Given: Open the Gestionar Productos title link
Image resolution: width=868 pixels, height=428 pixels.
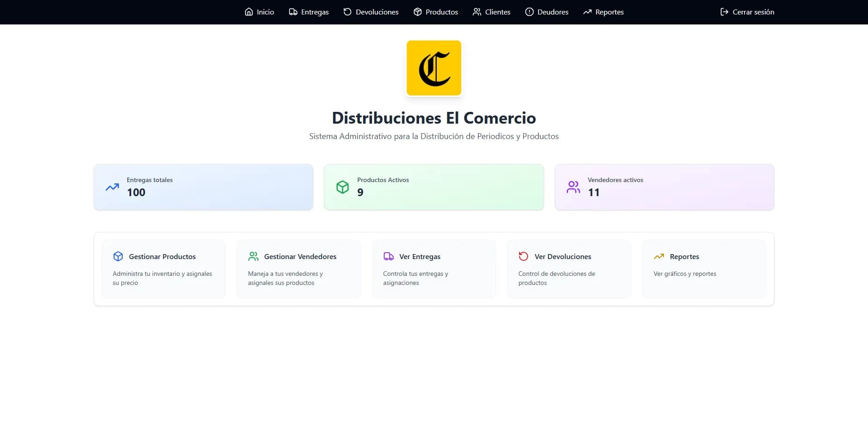Looking at the screenshot, I should 162,256.
